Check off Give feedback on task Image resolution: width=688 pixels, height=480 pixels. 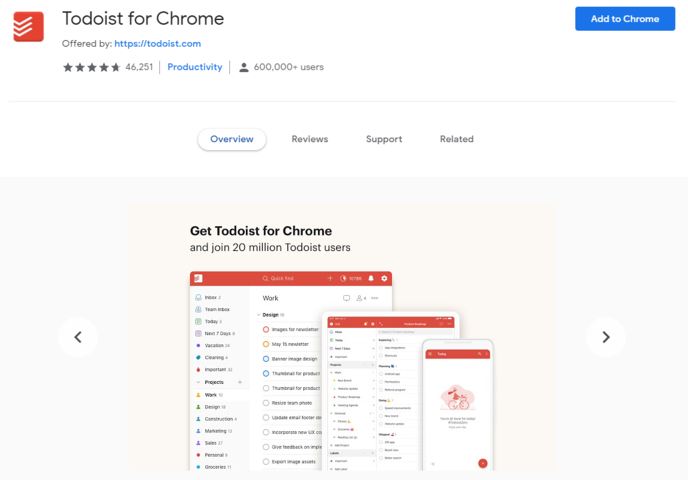pyautogui.click(x=266, y=447)
